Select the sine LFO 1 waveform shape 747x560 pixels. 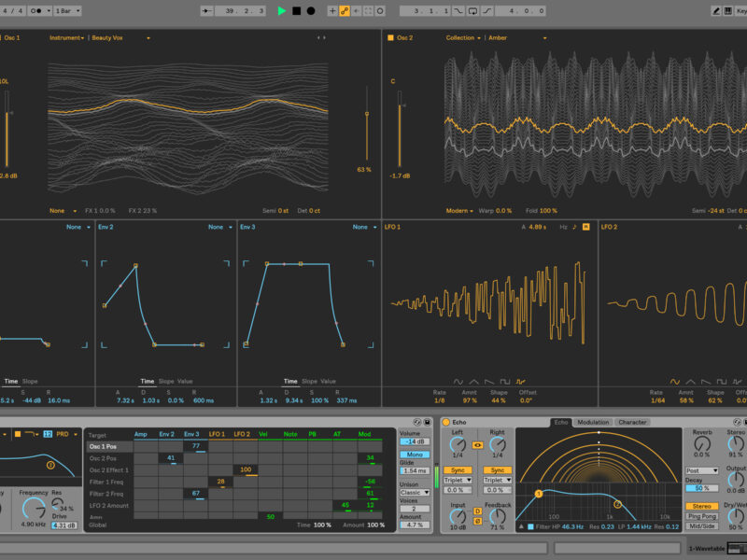[458, 381]
